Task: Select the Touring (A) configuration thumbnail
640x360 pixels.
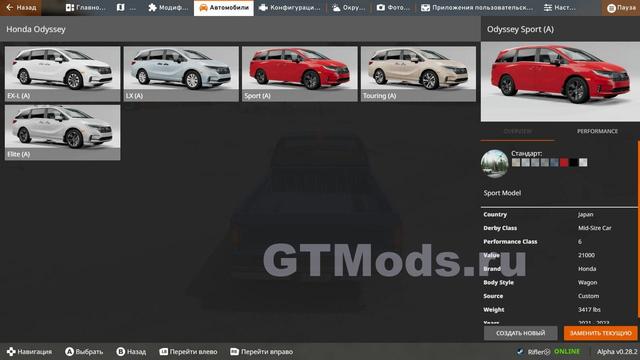Action: pos(418,73)
